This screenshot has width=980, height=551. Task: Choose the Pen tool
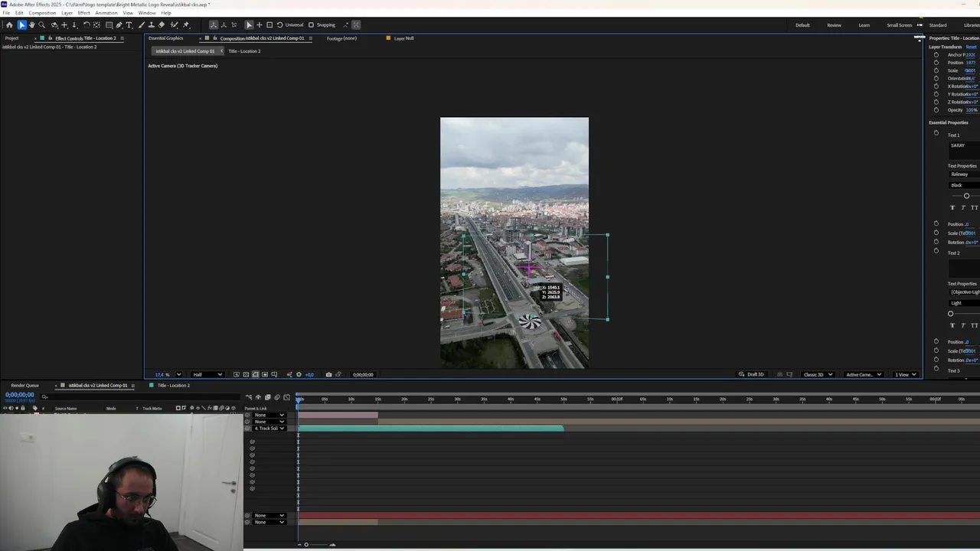tap(119, 25)
